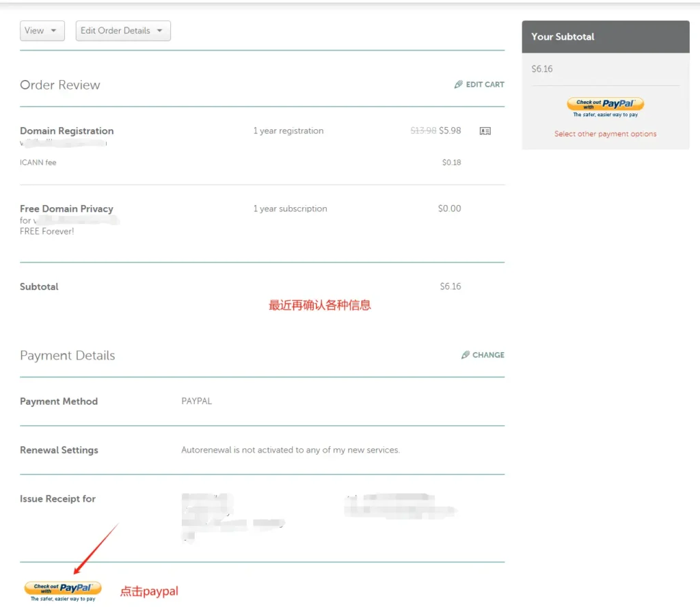Click the contact card icon beside the domain price
Screen dimensions: 700x607
(x=485, y=131)
